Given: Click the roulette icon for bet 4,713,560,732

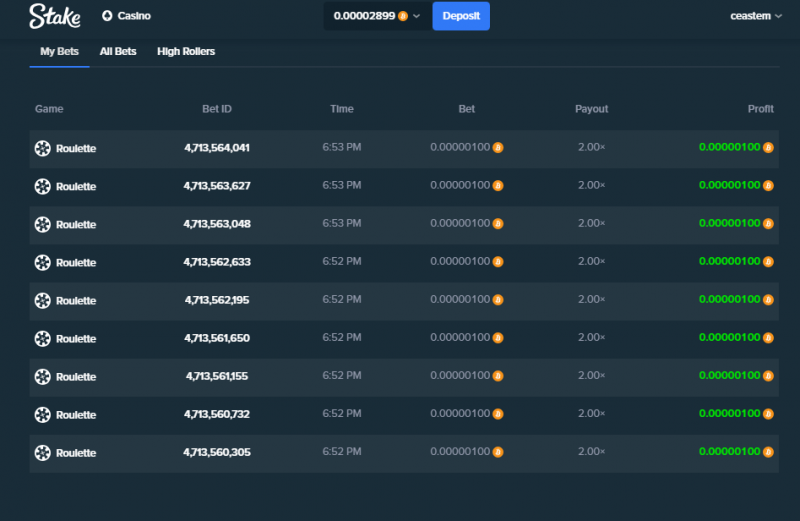Looking at the screenshot, I should [42, 415].
